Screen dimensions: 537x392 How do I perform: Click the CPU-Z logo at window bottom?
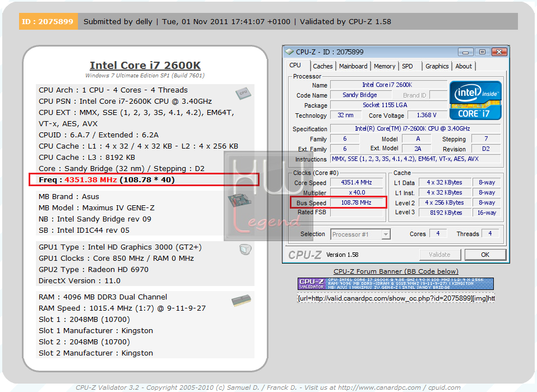tap(305, 255)
